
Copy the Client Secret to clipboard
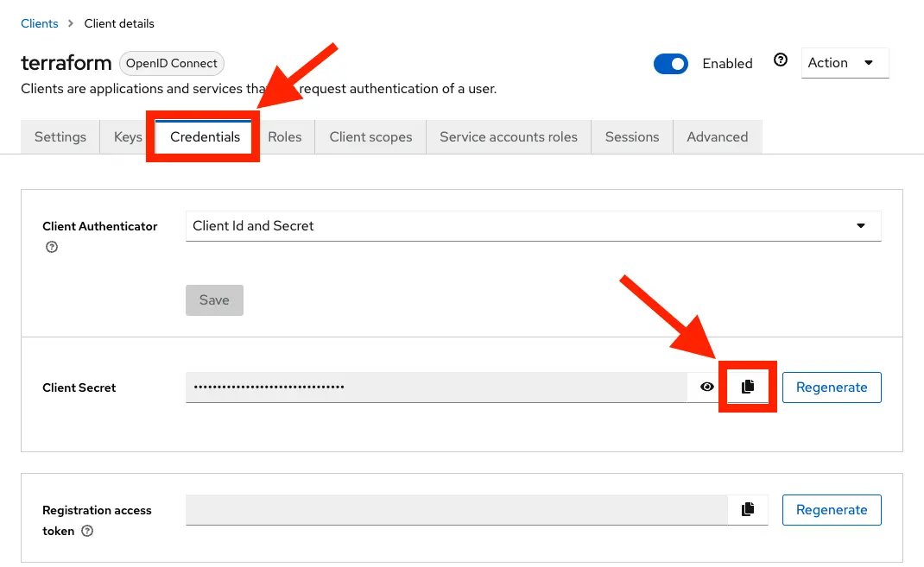click(747, 387)
